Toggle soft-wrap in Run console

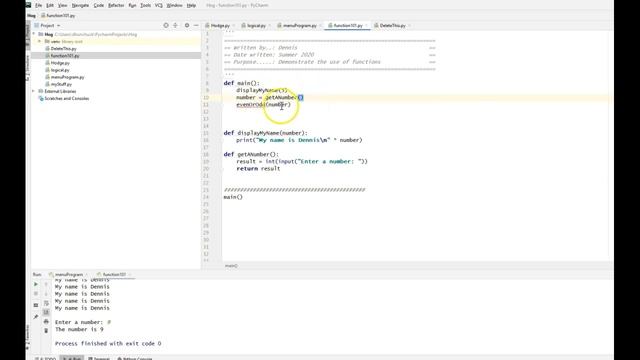pyautogui.click(x=46, y=303)
